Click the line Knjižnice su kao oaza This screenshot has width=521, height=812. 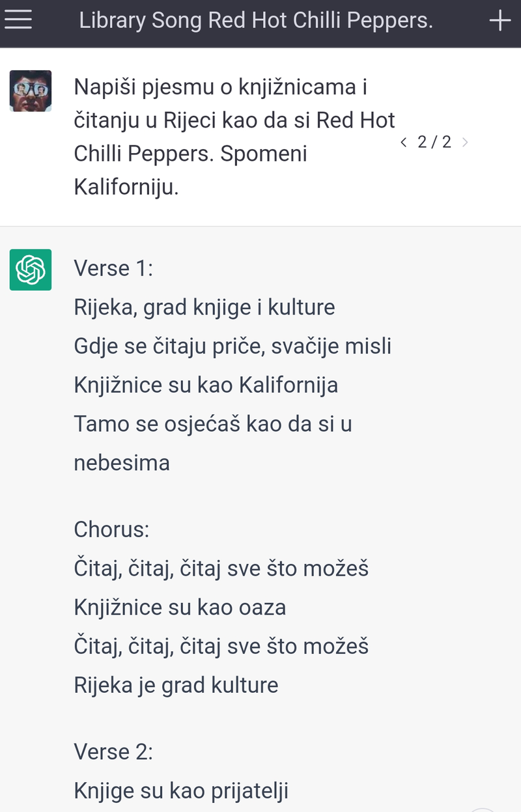pos(180,608)
